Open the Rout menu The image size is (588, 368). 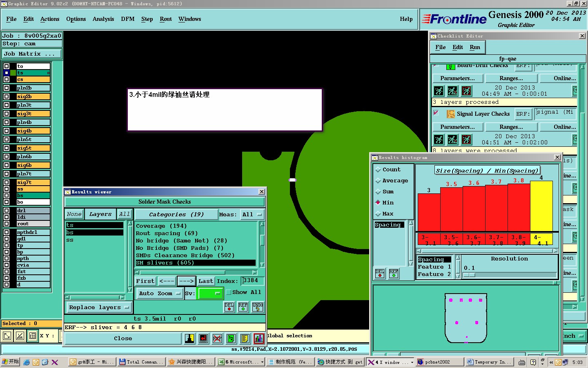pos(166,19)
